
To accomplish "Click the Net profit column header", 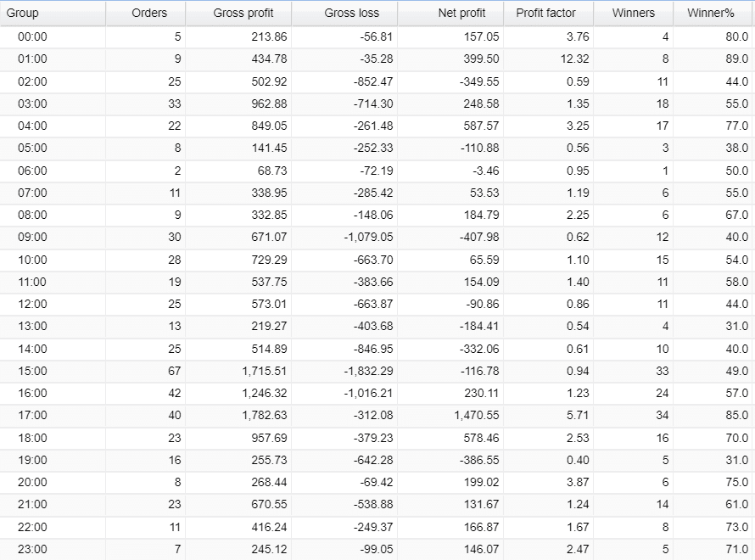I will pyautogui.click(x=461, y=13).
